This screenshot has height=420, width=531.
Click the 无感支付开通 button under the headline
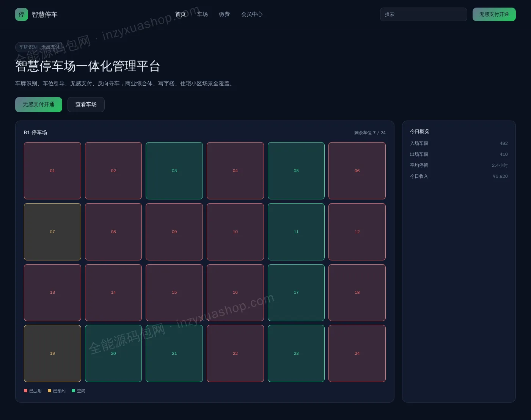pos(39,105)
